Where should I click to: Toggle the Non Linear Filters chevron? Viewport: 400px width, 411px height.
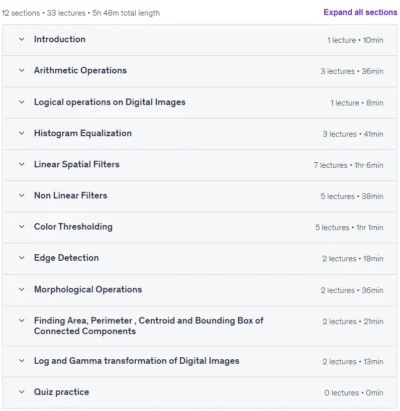[22, 196]
